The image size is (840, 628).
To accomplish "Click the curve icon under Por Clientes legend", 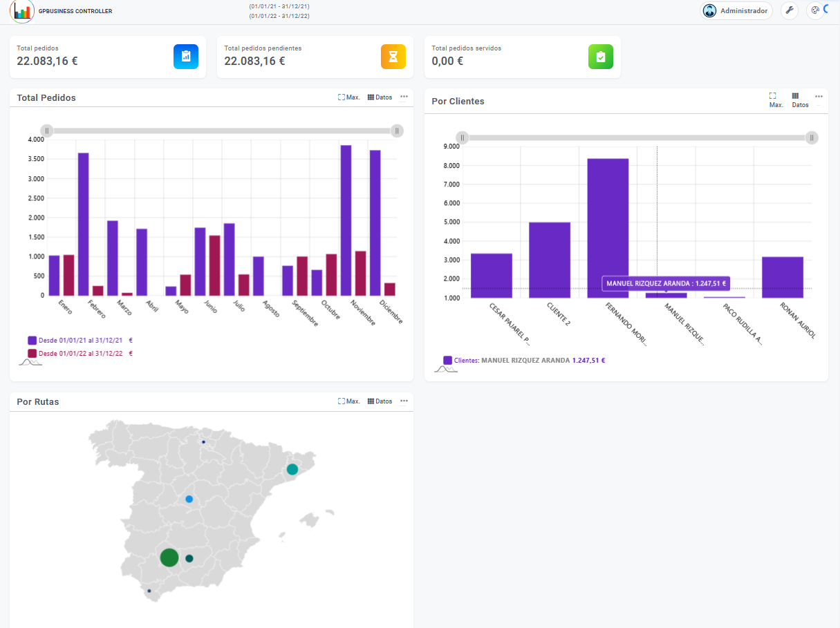I will point(445,369).
